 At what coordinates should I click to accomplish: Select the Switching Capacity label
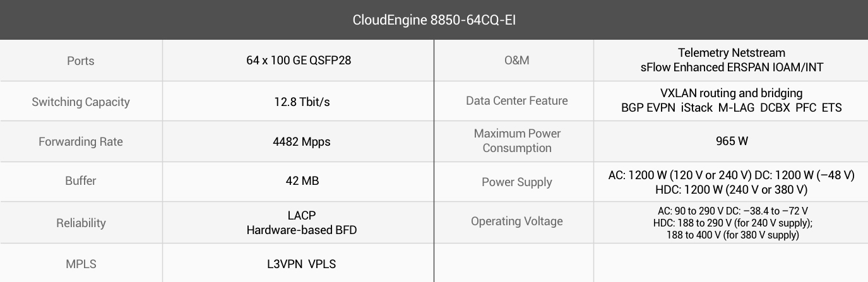(x=81, y=102)
